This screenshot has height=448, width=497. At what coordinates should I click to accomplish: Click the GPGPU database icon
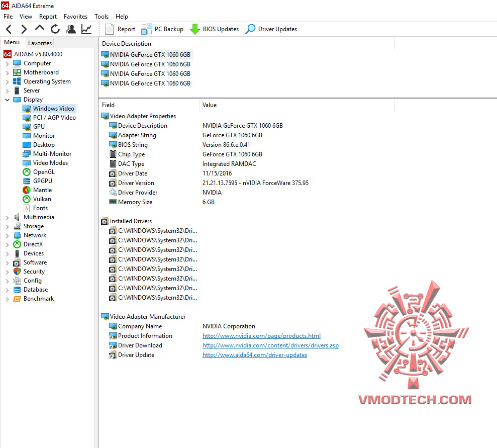click(27, 181)
